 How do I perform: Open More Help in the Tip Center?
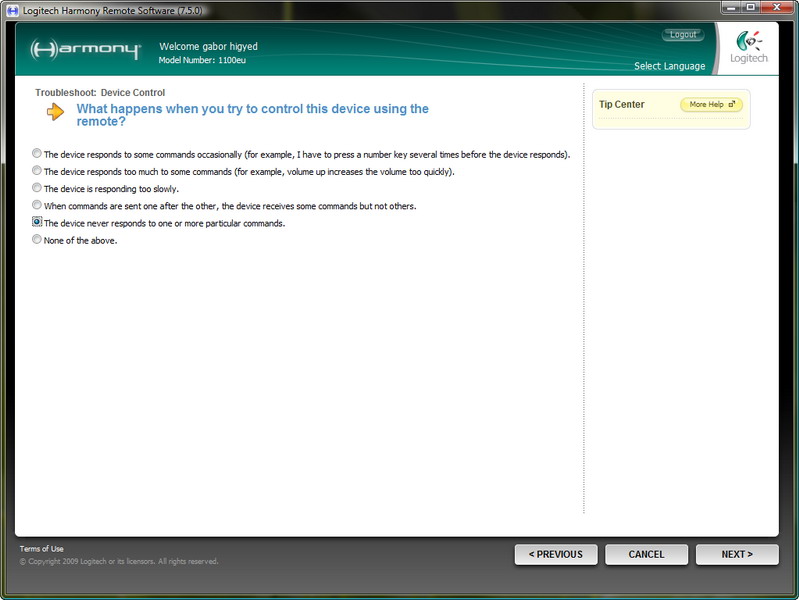[711, 104]
